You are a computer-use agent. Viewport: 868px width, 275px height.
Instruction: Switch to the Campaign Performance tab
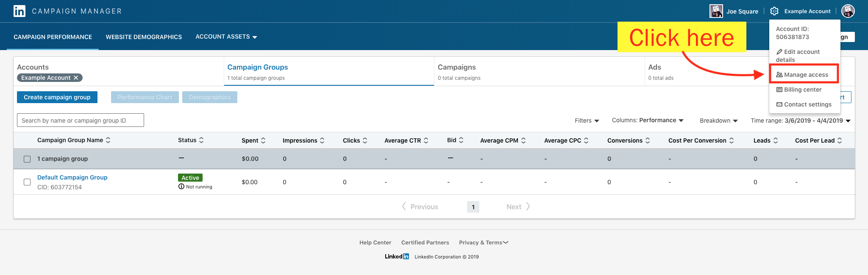(x=53, y=37)
